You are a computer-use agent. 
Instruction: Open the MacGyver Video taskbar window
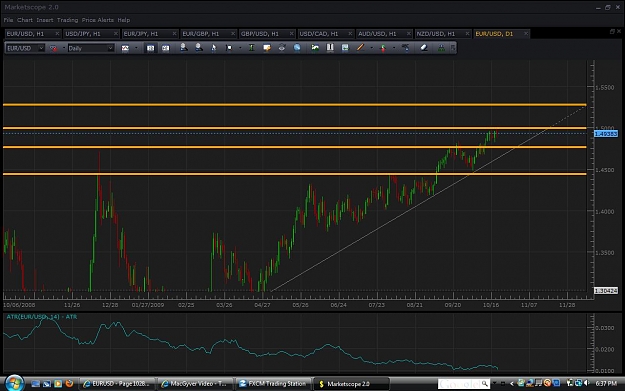click(x=195, y=384)
